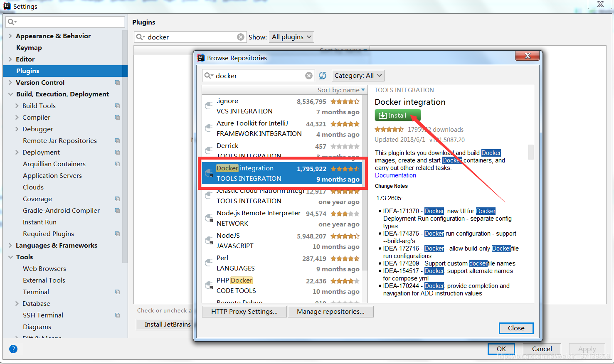The width and height of the screenshot is (614, 364).
Task: Open HTTP Proxy Settings
Action: tap(244, 312)
